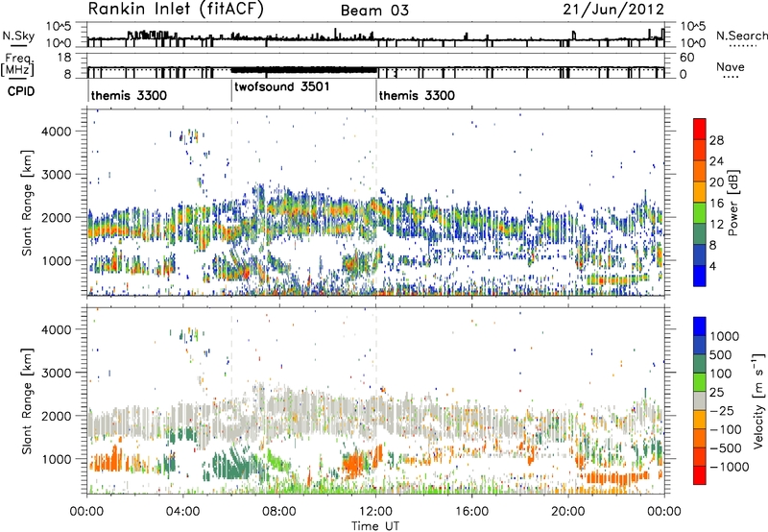This screenshot has height=532, width=768.
Task: Click the '1000' tick on the Velocity colorbar
Action: tap(725, 336)
